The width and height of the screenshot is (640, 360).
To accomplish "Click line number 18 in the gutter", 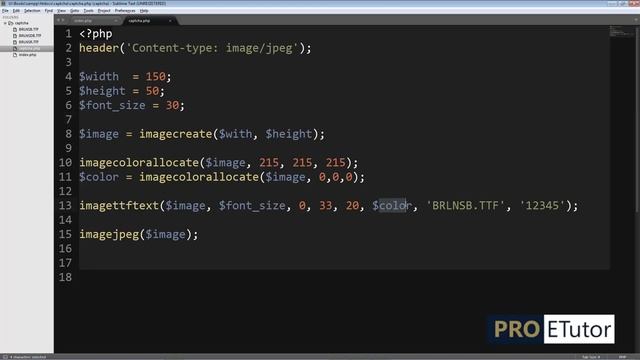I will (x=65, y=277).
